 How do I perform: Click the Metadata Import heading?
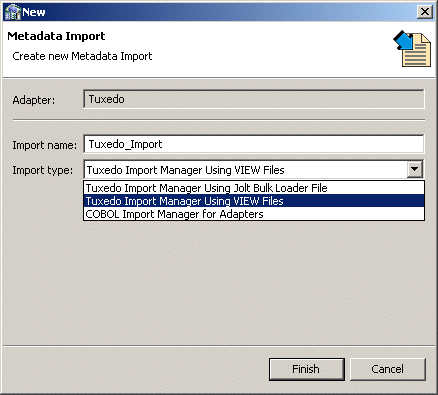(56, 36)
